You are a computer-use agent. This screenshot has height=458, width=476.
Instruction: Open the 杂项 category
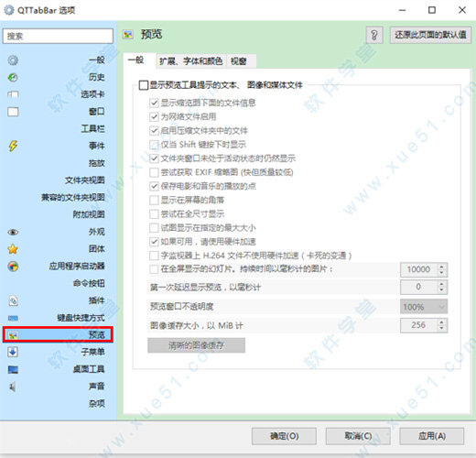[97, 404]
